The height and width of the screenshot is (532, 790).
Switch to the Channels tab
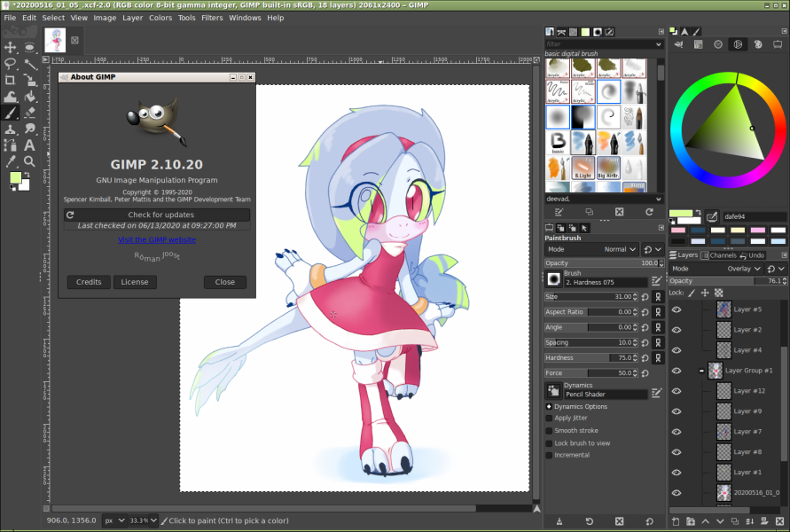point(719,255)
